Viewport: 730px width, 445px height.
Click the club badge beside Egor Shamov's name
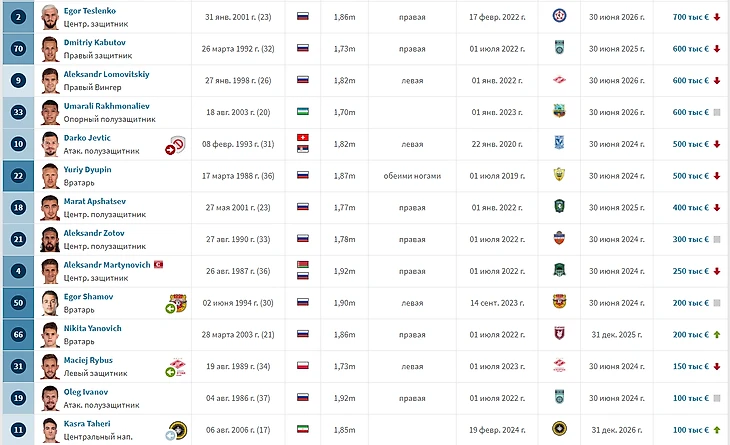coord(178,303)
